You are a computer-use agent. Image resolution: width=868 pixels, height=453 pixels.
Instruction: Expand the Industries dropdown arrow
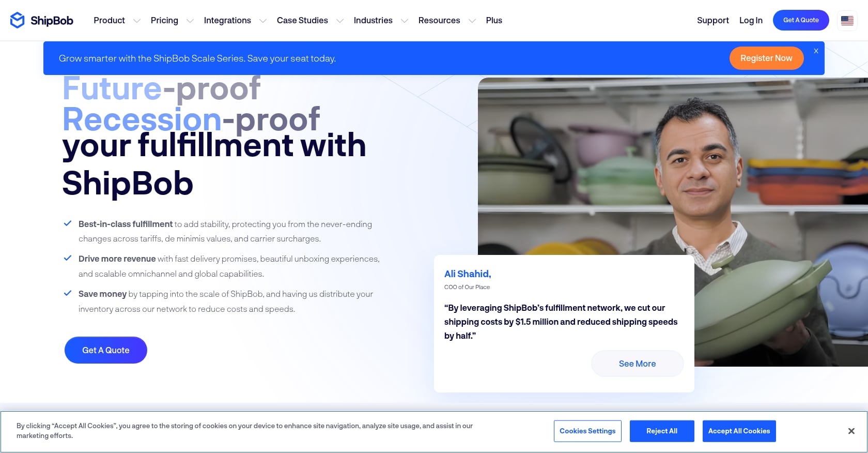tap(405, 21)
